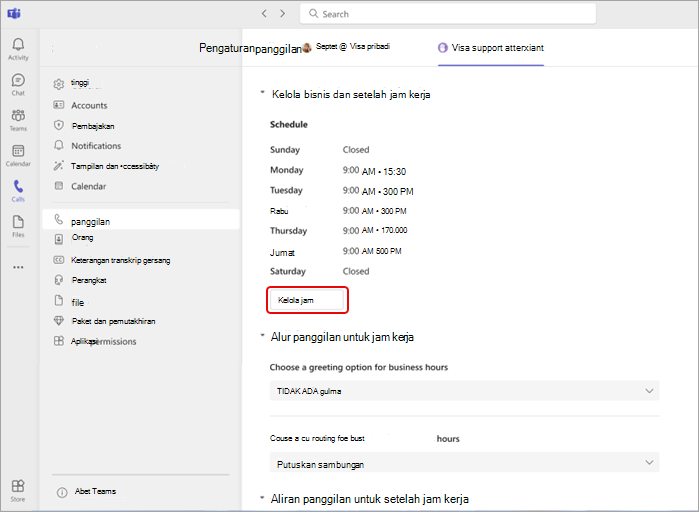699x512 pixels.
Task: Click the gear icon beside tinggi
Action: (x=59, y=84)
